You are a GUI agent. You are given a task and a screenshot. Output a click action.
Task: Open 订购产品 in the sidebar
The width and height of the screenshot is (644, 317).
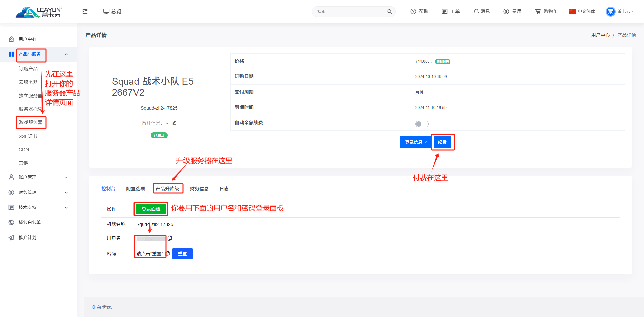click(28, 69)
